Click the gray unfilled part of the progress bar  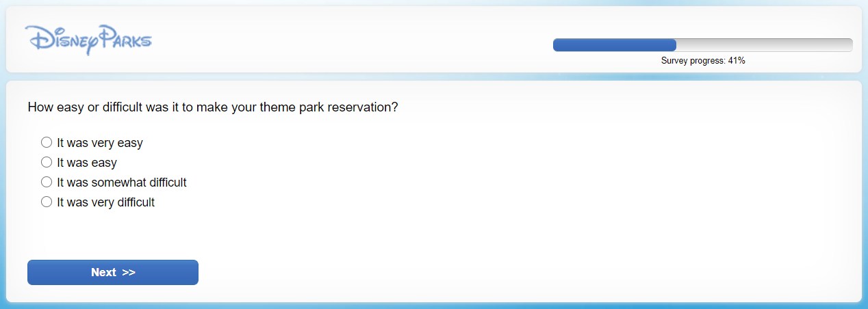[764, 45]
